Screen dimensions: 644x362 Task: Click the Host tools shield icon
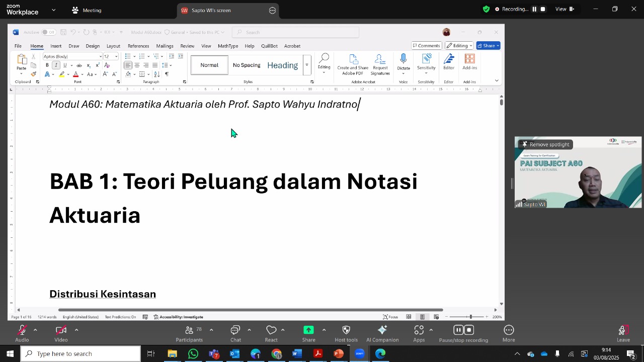[x=346, y=330]
